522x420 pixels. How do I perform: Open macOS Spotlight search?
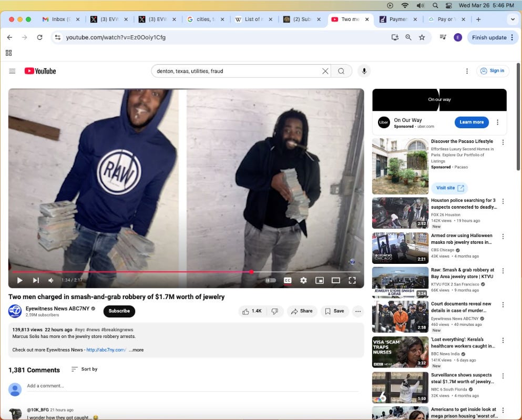pos(435,5)
